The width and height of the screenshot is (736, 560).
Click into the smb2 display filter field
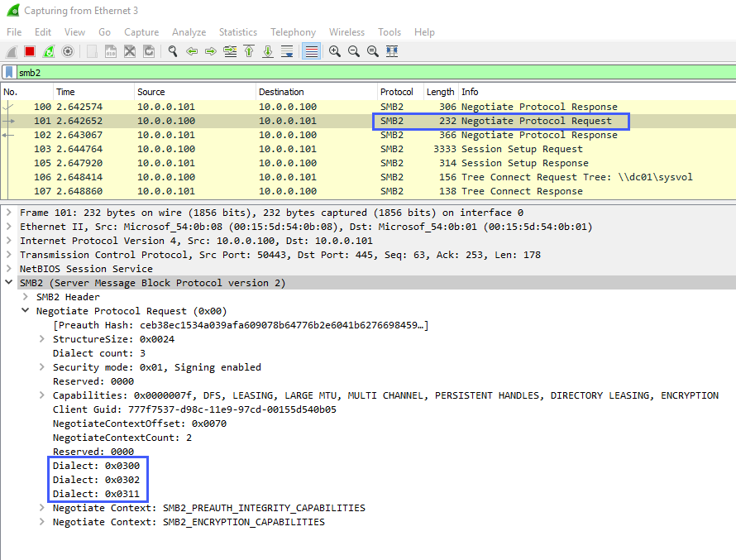pos(375,72)
